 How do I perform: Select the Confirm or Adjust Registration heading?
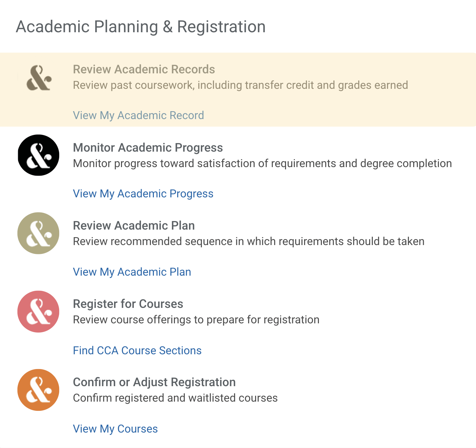pyautogui.click(x=154, y=382)
